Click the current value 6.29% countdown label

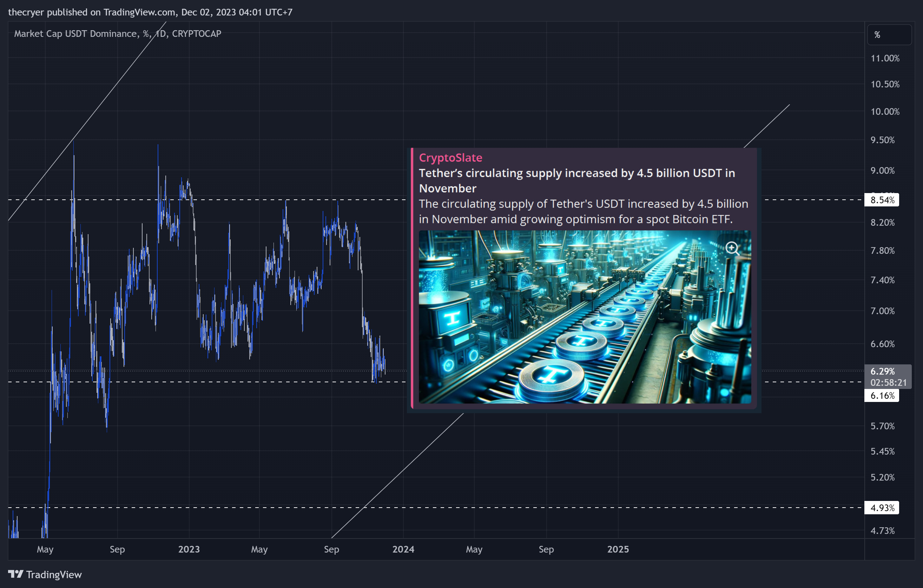click(x=888, y=376)
